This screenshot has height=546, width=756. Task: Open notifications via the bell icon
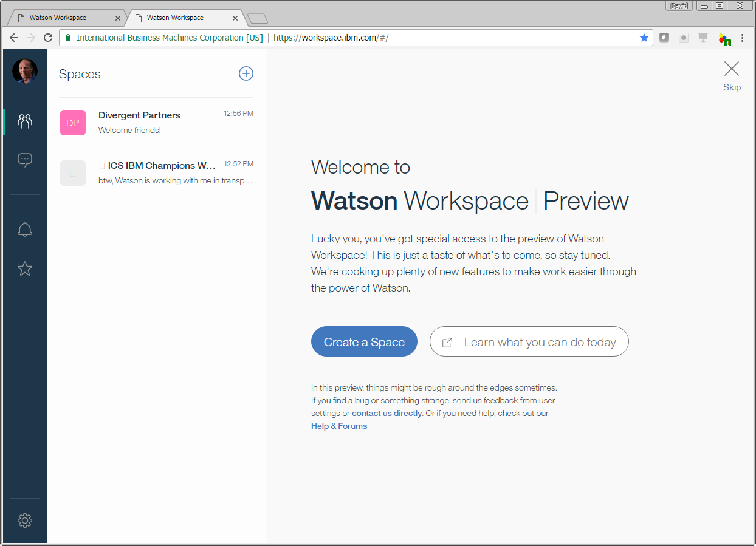click(x=24, y=229)
